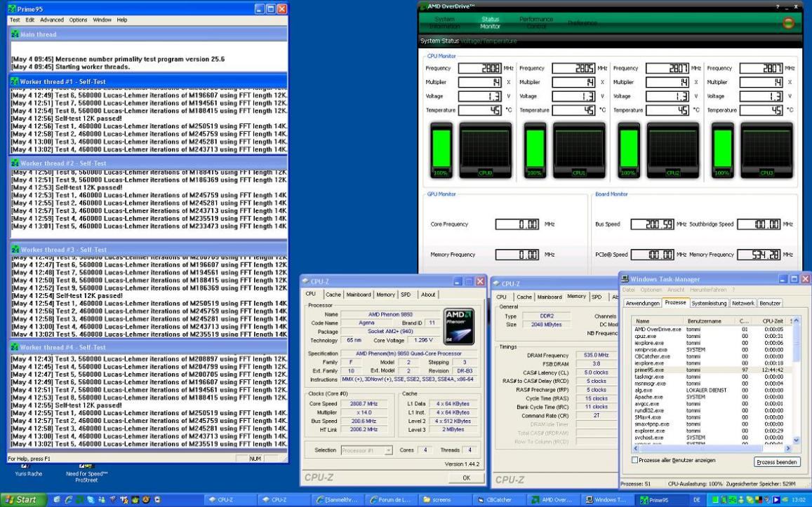Open the Datei menu in Task Manager

[x=629, y=290]
